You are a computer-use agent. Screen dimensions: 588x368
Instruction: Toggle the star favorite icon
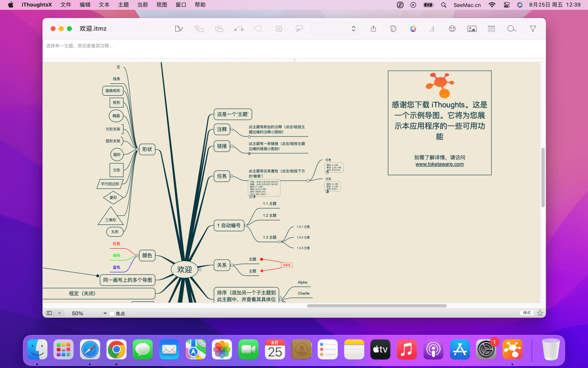pos(540,313)
